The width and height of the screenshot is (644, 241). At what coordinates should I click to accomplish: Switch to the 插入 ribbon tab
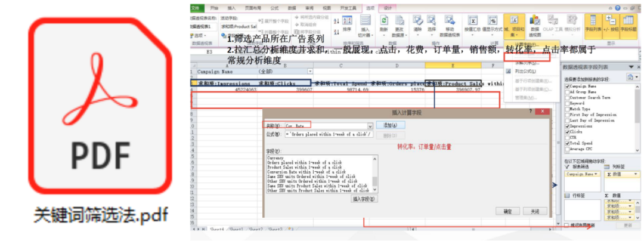pyautogui.click(x=231, y=8)
